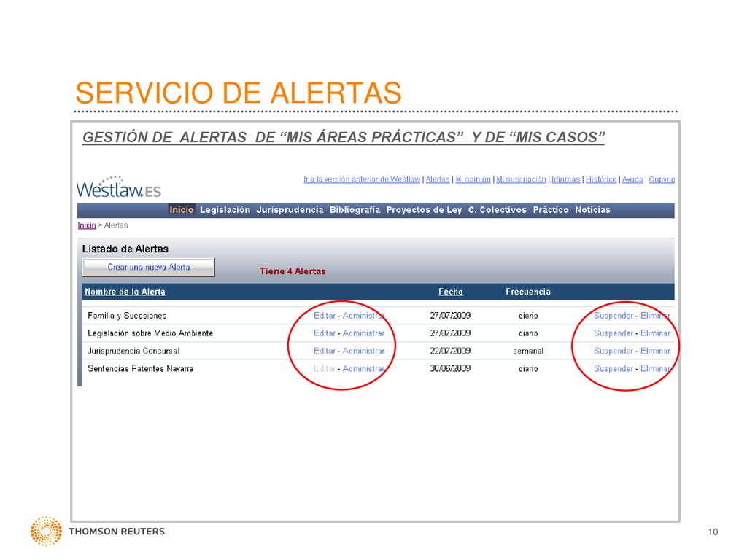Screen dimensions: 747x560
Task: Click the 30/06/2009 date cell
Action: point(450,368)
